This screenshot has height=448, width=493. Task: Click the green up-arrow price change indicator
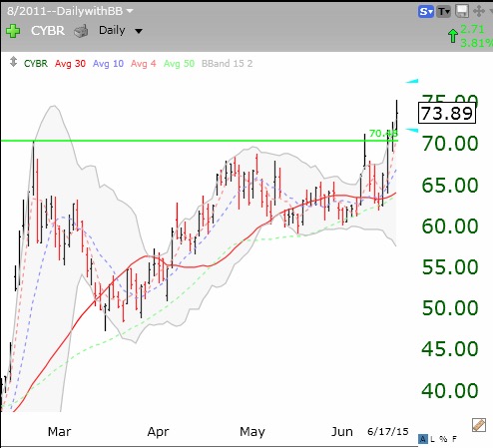point(452,36)
